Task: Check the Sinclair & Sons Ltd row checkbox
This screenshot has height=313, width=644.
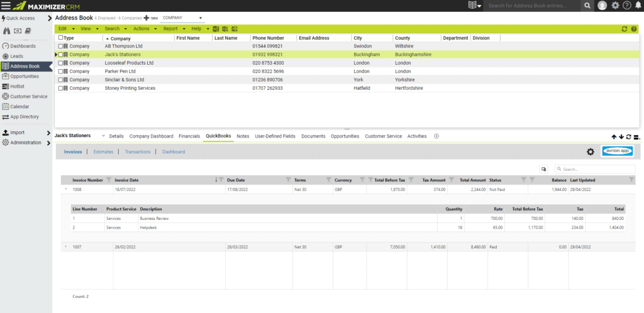Action: tap(60, 80)
